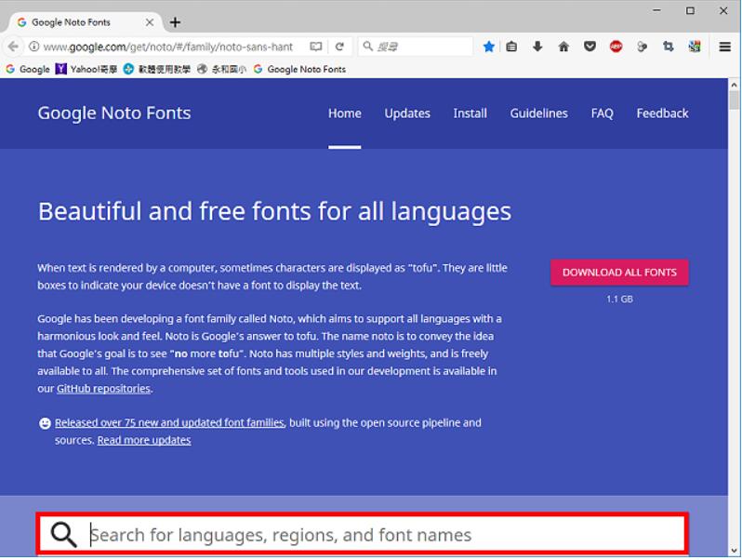The image size is (742, 560).
Task: Click the magnifier icon in page search box
Action: [x=64, y=535]
